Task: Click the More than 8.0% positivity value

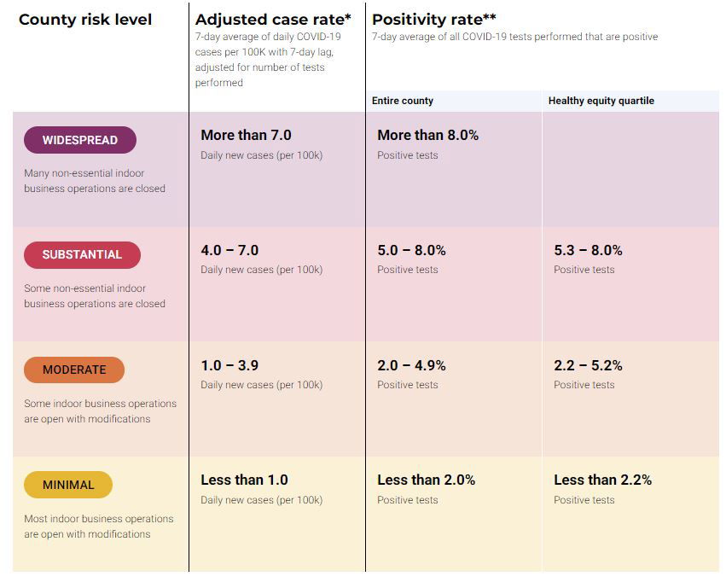Action: 428,135
